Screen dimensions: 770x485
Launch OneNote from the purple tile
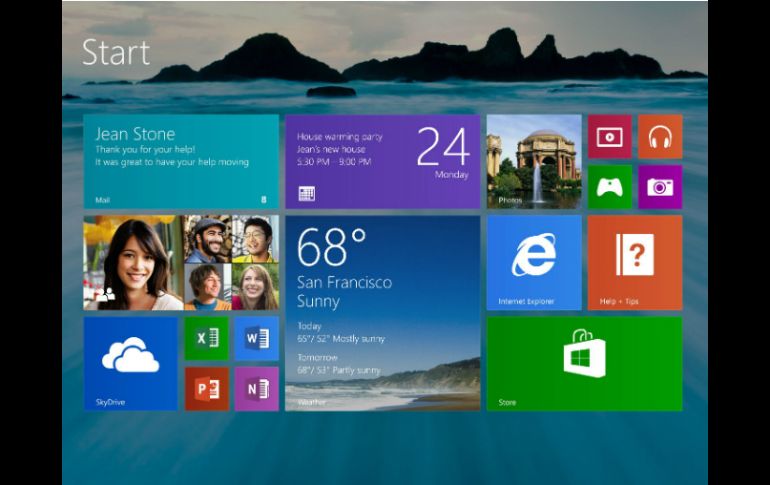[x=257, y=388]
